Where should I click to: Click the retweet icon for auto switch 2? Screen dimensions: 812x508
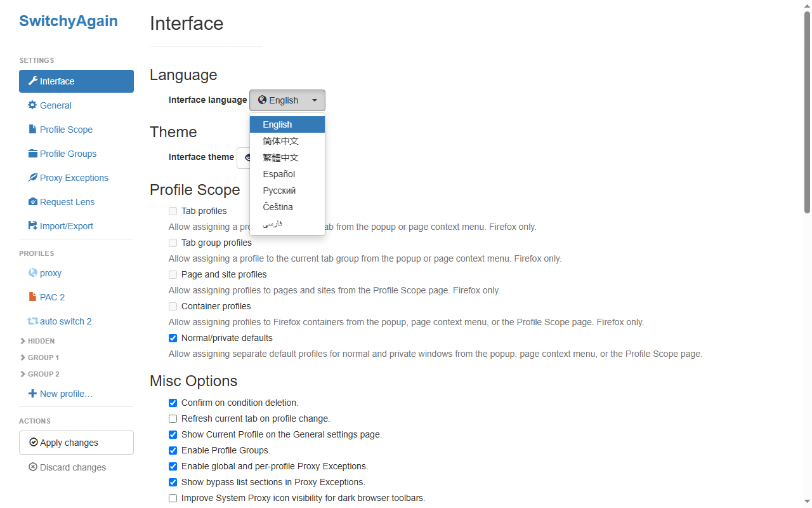point(32,321)
